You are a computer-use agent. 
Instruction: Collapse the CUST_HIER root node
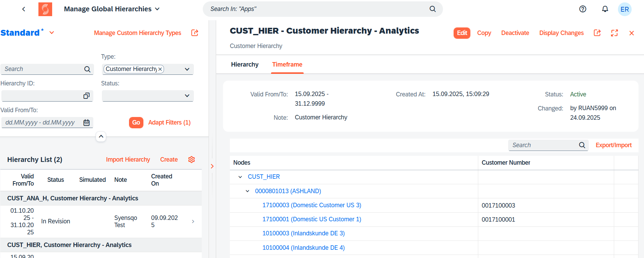pos(240,177)
